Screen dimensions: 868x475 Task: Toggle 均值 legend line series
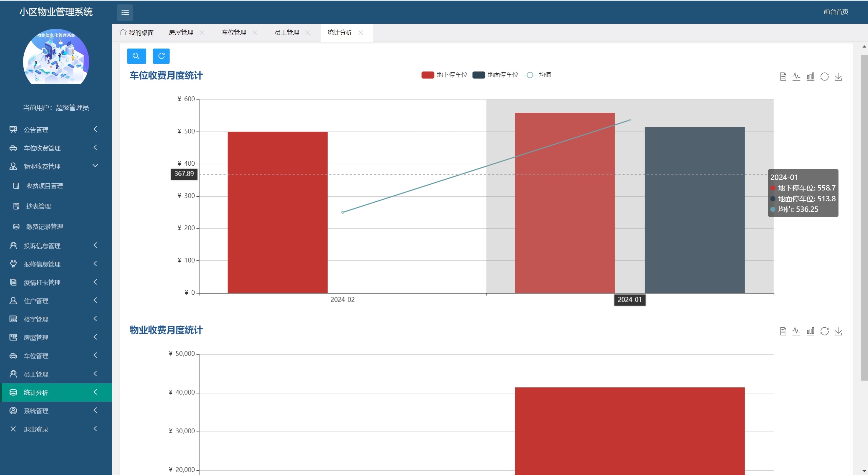tap(538, 75)
